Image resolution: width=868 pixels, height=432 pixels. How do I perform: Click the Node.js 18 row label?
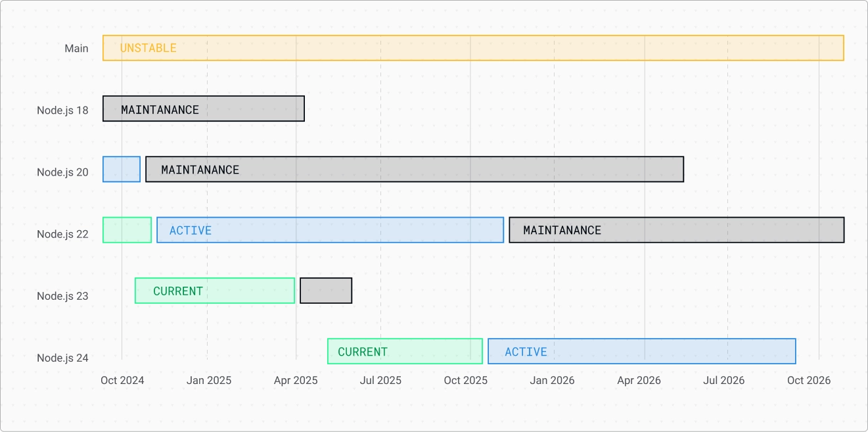coord(62,110)
